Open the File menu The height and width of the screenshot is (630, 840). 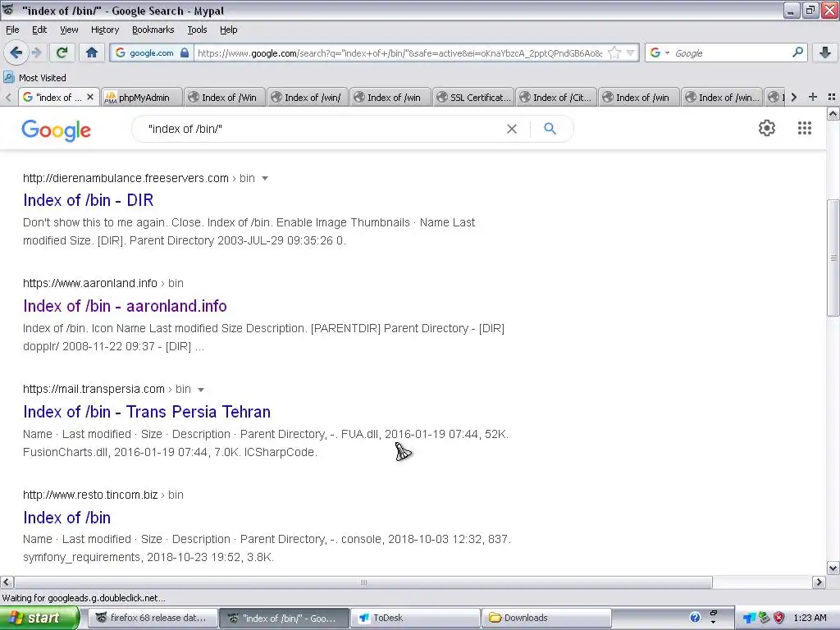tap(12, 30)
